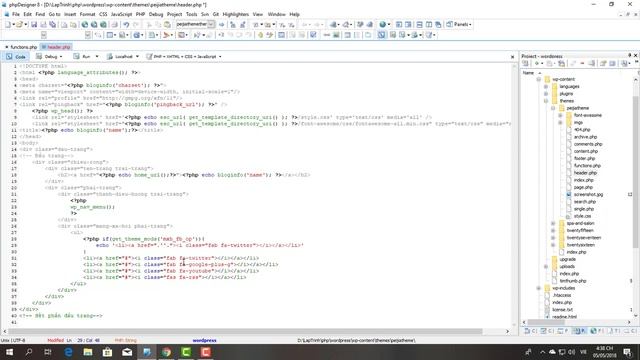
Task: Expand the font-awesome folder
Action: [x=560, y=115]
